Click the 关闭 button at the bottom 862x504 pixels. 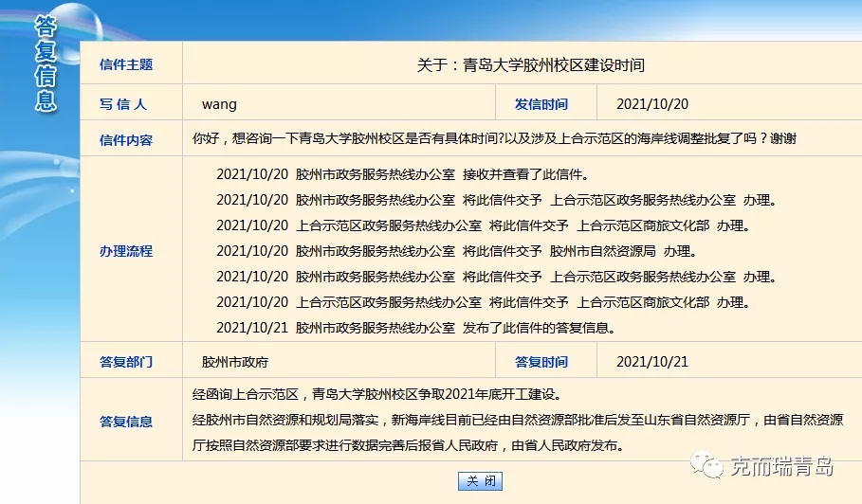pyautogui.click(x=480, y=481)
